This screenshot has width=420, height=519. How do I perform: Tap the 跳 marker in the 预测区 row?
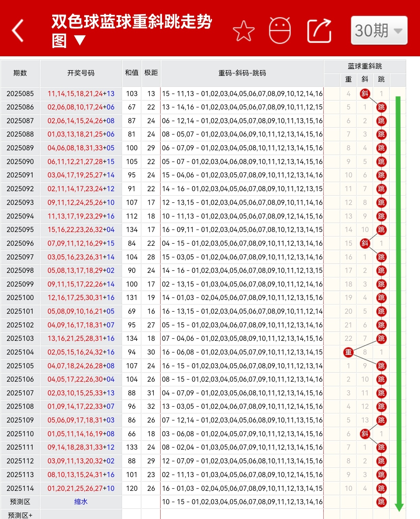(x=381, y=501)
